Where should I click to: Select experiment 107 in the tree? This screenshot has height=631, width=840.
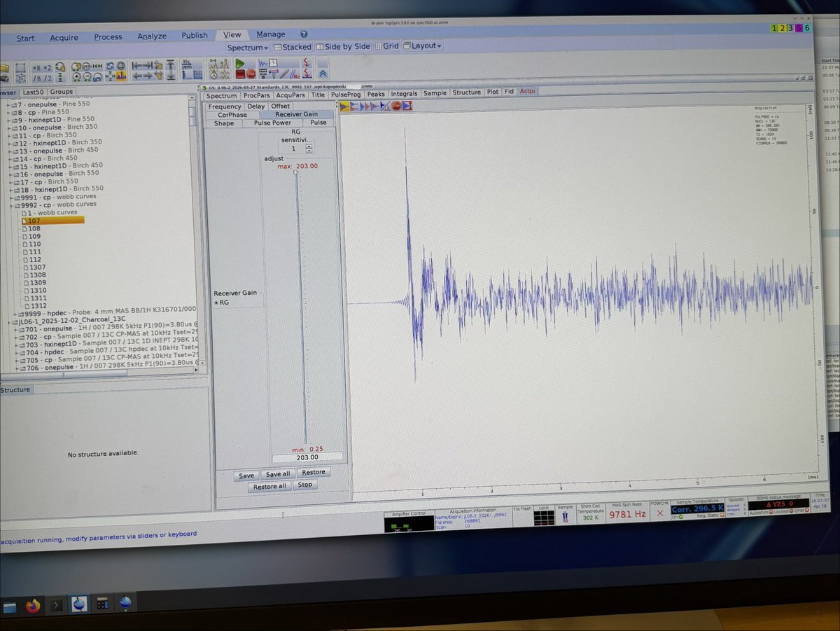52,221
